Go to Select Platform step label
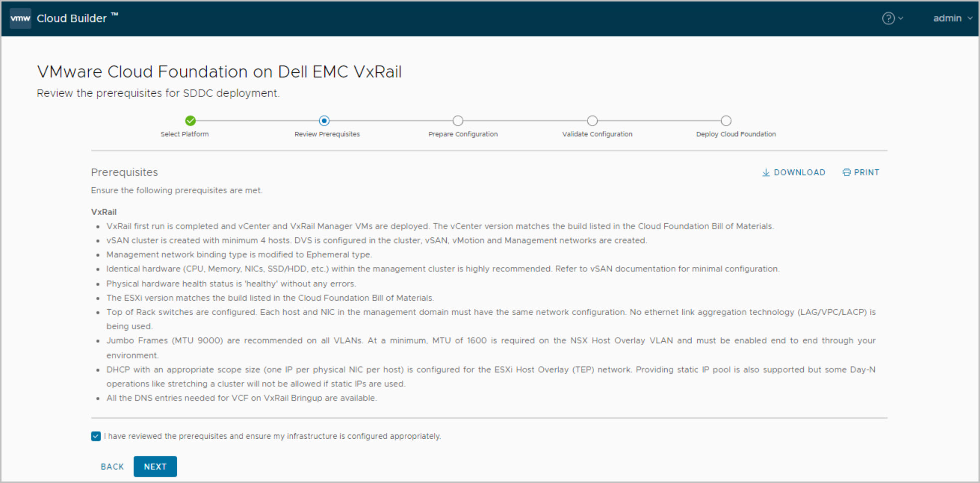 click(x=185, y=134)
